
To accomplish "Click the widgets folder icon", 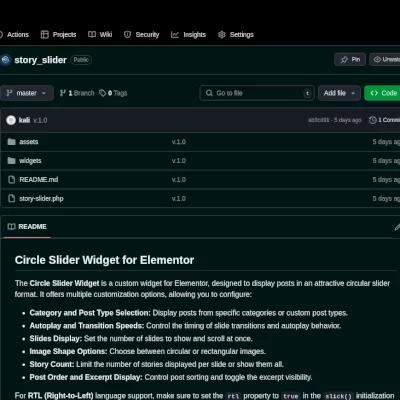I will coord(12,161).
